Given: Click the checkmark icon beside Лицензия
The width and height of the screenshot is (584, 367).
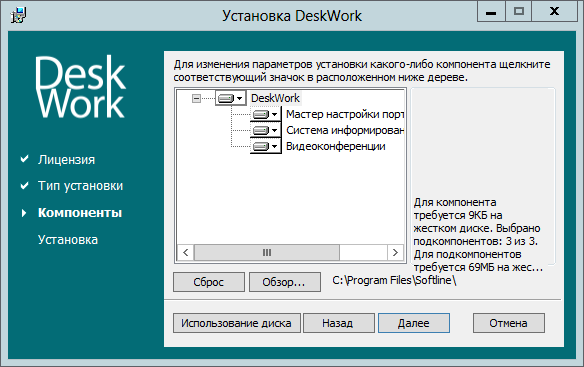Looking at the screenshot, I should click(x=25, y=159).
